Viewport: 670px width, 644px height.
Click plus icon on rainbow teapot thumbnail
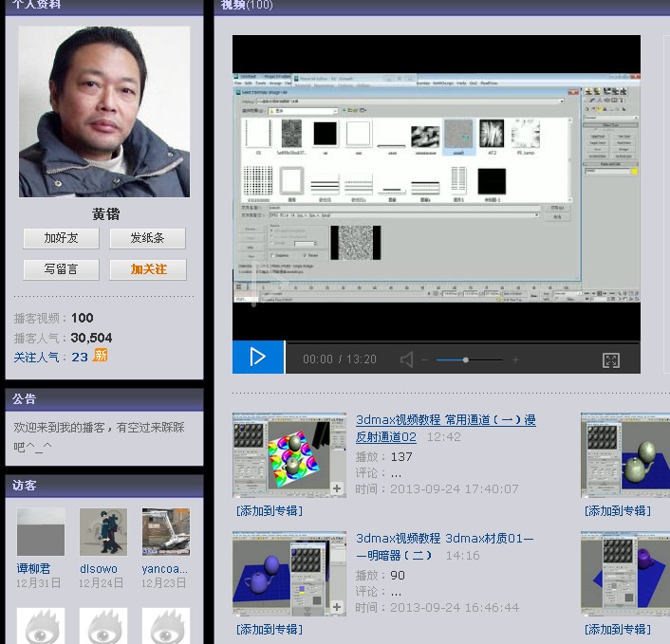337,488
